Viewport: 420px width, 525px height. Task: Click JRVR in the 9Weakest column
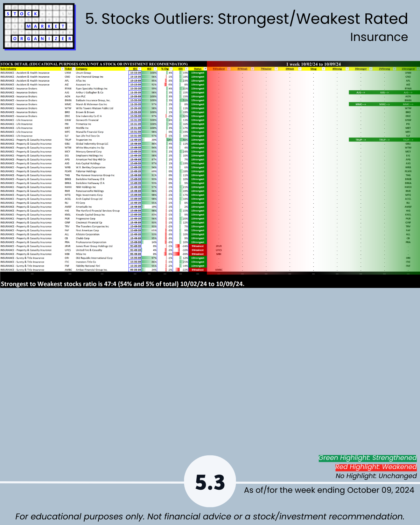click(219, 246)
